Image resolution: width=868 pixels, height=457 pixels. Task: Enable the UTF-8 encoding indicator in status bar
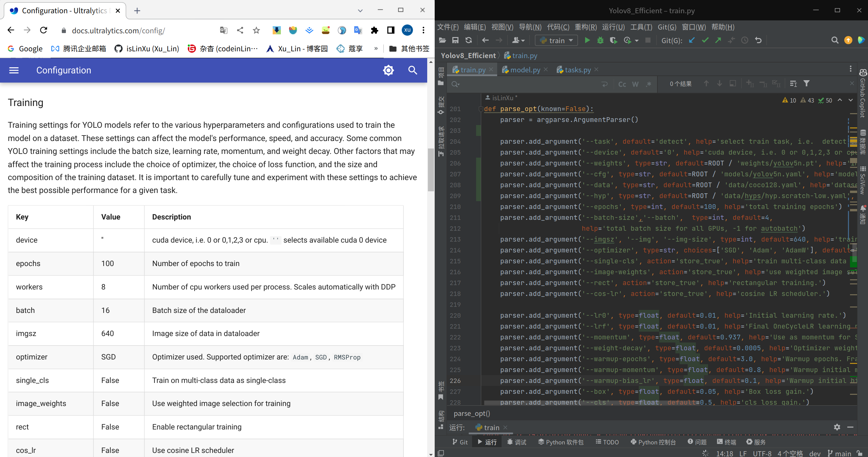[758, 453]
